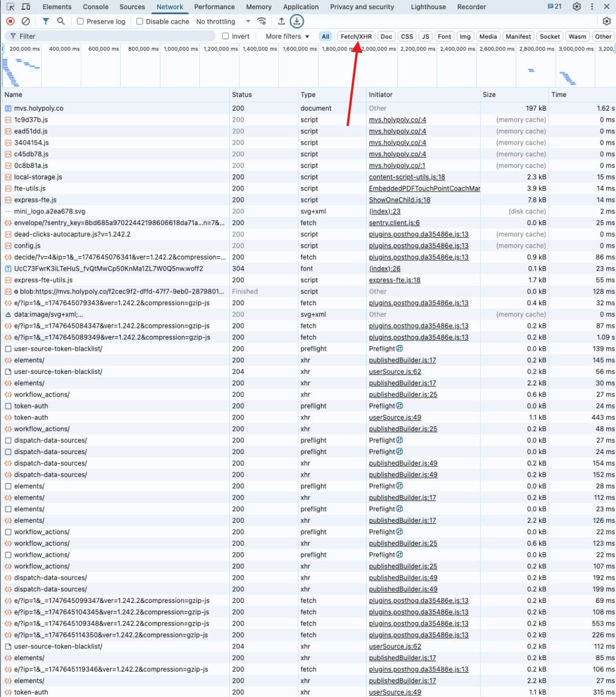Screen dimensions: 616x697
Task: Export HAR with download icon
Action: click(296, 21)
